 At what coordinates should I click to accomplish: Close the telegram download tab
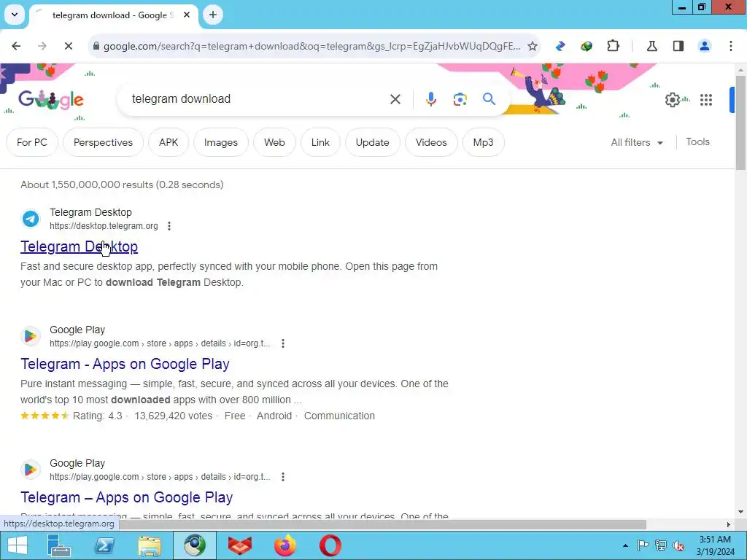(x=187, y=15)
